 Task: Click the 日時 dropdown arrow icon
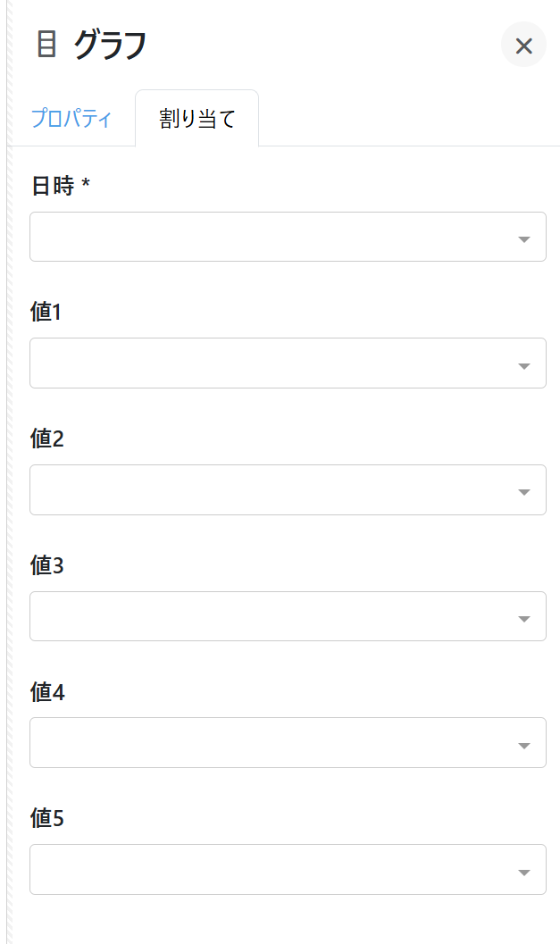[524, 239]
